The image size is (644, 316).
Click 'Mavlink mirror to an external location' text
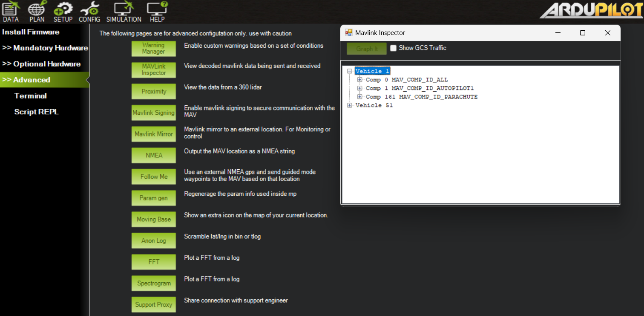[x=257, y=133]
